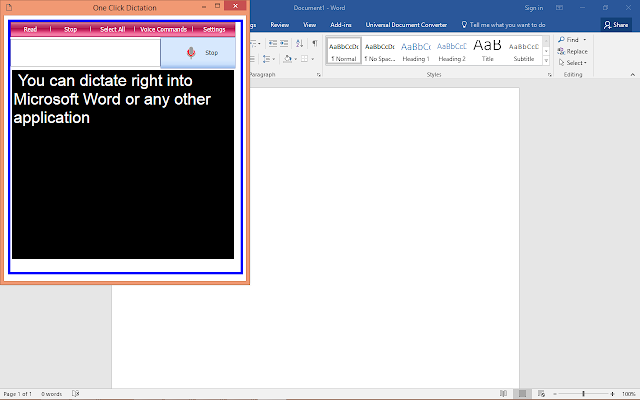Screen dimensions: 640x400
Task: Apply the Title style
Action: [x=487, y=51]
